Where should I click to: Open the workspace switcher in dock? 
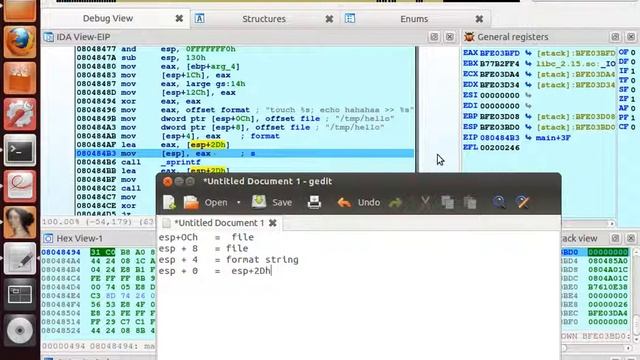[20, 293]
